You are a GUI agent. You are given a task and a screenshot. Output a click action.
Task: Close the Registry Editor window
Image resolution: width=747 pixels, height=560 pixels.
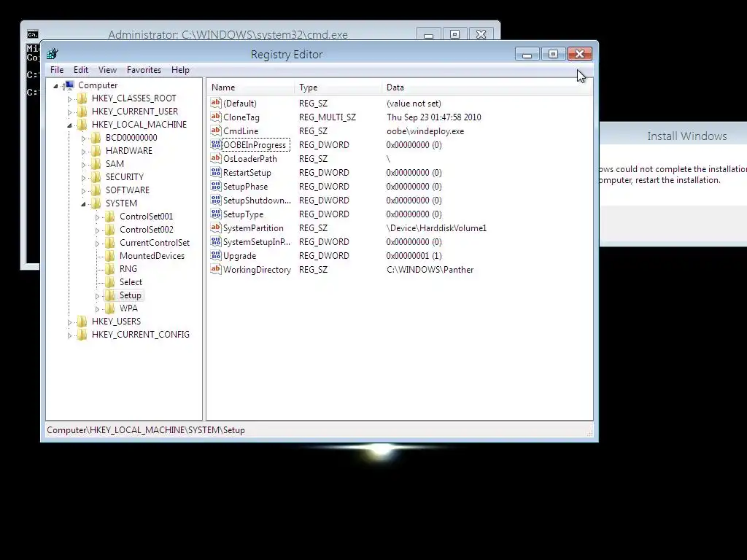click(580, 54)
